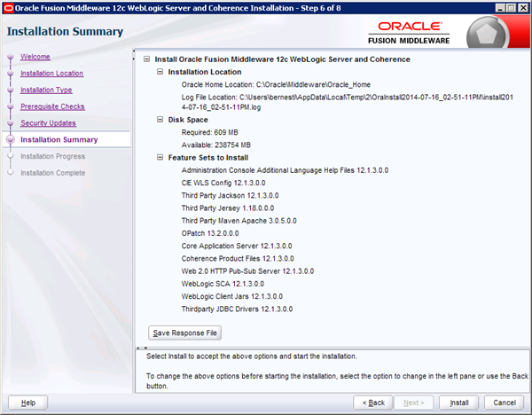This screenshot has width=532, height=415.
Task: Go to the Welcome step
Action: click(35, 57)
